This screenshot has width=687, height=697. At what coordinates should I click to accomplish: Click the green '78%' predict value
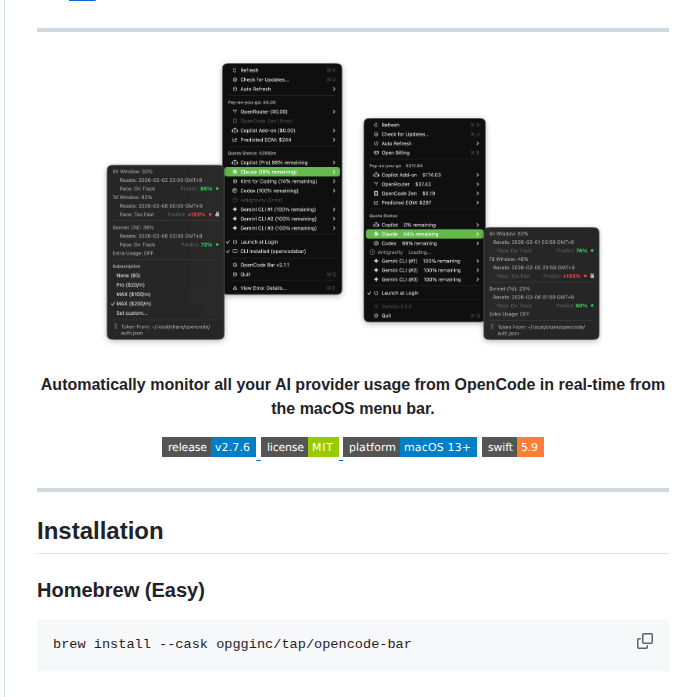[582, 251]
